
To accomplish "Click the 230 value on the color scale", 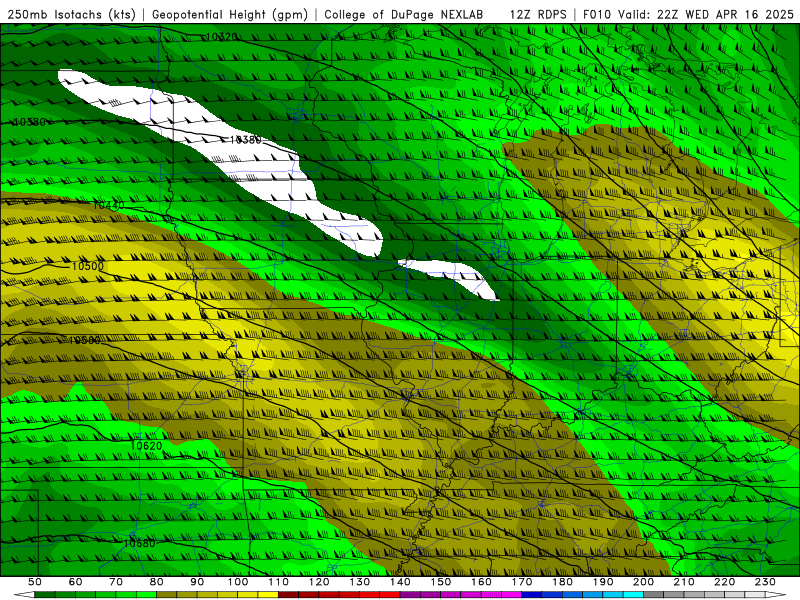I will (765, 582).
